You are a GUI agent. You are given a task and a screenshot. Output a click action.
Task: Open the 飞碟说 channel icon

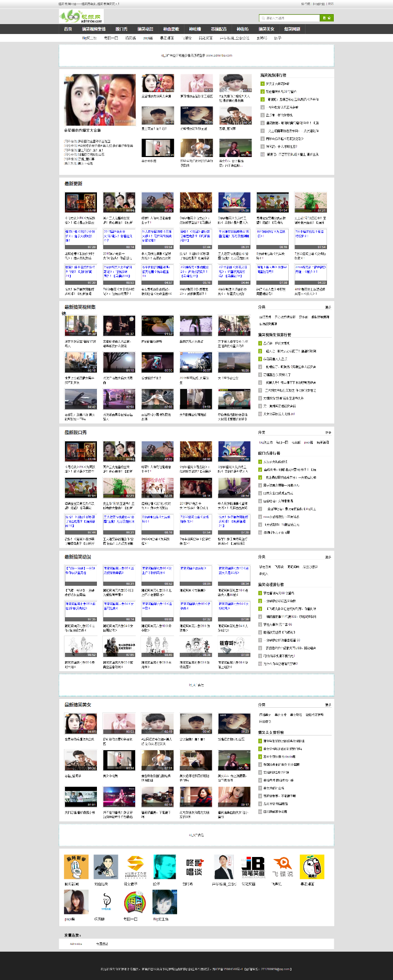tap(282, 867)
